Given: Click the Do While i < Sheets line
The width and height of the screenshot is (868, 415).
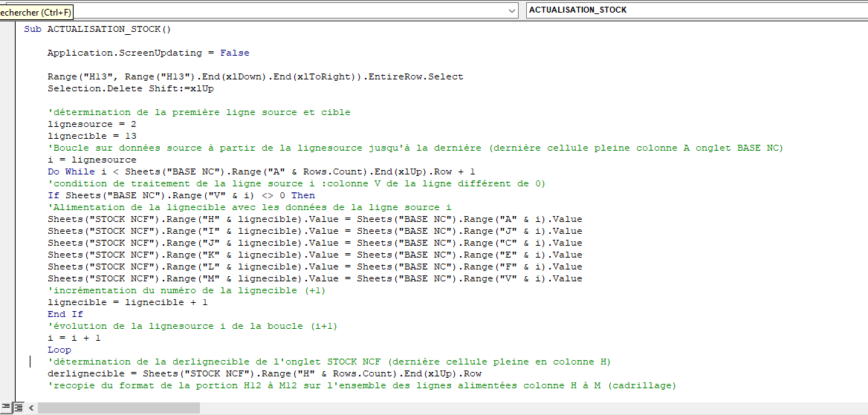Looking at the screenshot, I should 262,171.
